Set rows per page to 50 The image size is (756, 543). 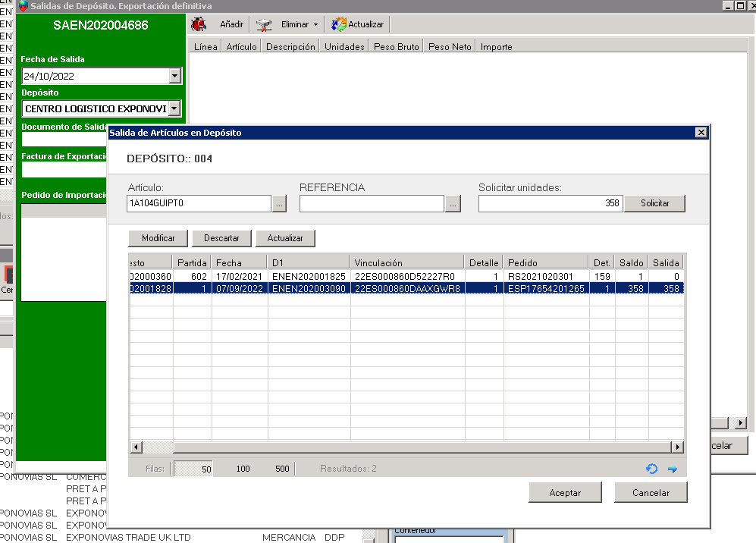coord(206,469)
